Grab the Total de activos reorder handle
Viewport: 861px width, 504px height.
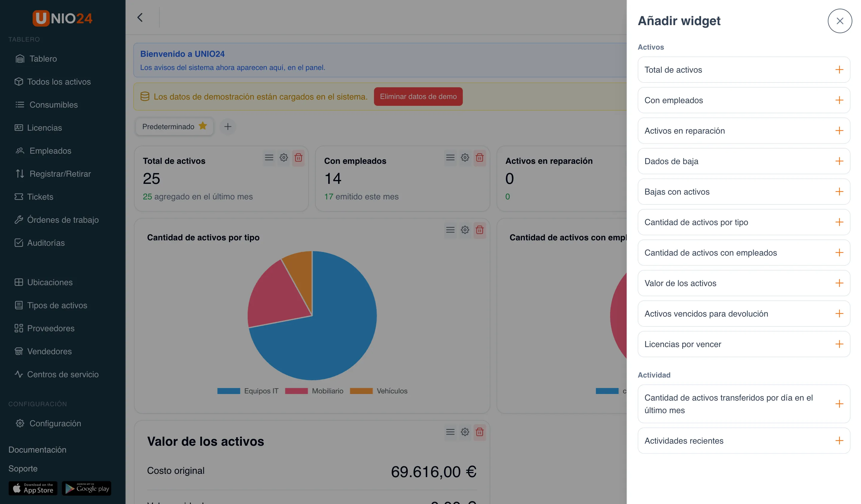[269, 158]
